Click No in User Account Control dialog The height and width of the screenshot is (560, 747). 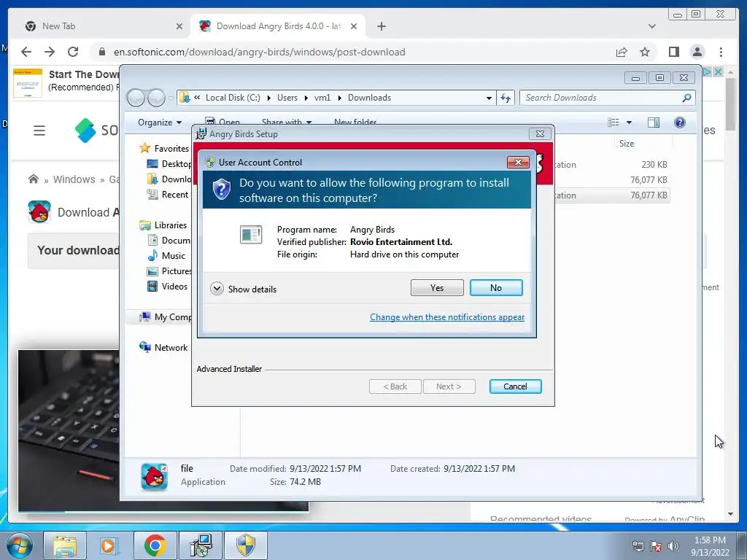point(496,287)
